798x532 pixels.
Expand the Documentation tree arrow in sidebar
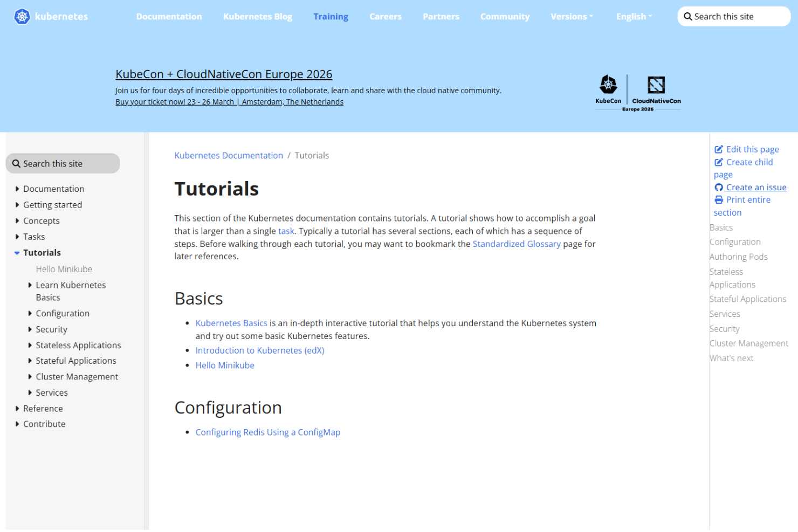point(17,189)
